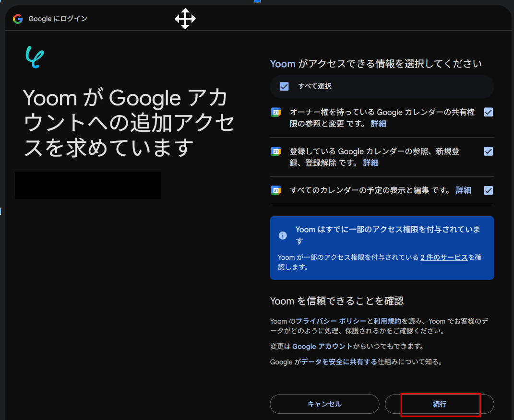The width and height of the screenshot is (514, 420).
Task: Open the 利用規約 link
Action: pyautogui.click(x=387, y=321)
